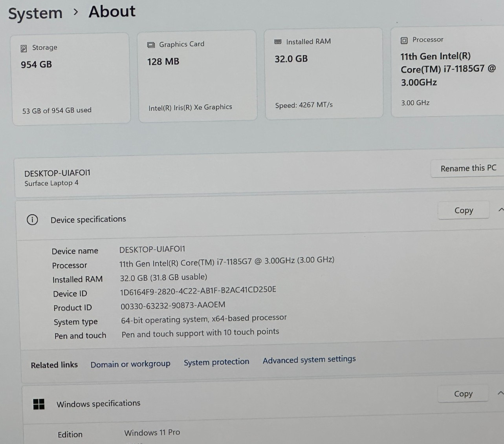Open the Graphics Card 128 MB card
This screenshot has height=444, width=504.
click(197, 76)
